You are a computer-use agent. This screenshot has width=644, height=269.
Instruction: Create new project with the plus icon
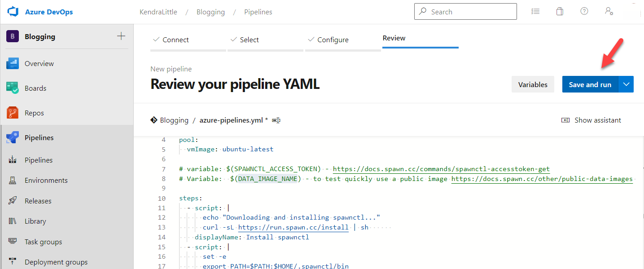pos(121,36)
